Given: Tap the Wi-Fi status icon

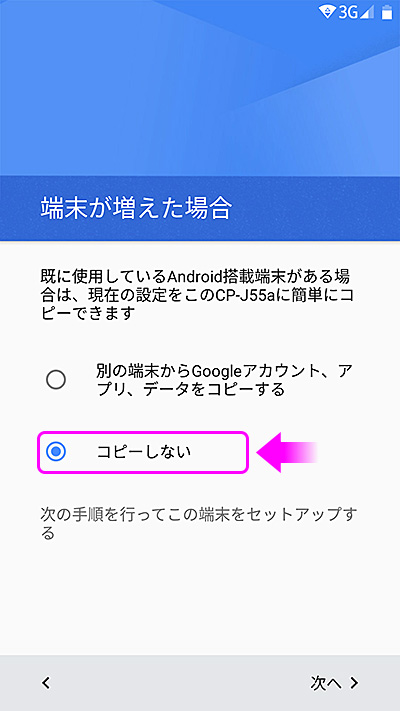Looking at the screenshot, I should 327,12.
